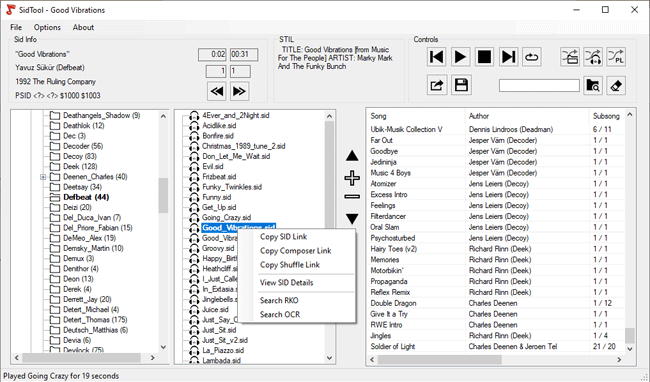Open the Options menu
The height and width of the screenshot is (382, 650).
click(47, 27)
